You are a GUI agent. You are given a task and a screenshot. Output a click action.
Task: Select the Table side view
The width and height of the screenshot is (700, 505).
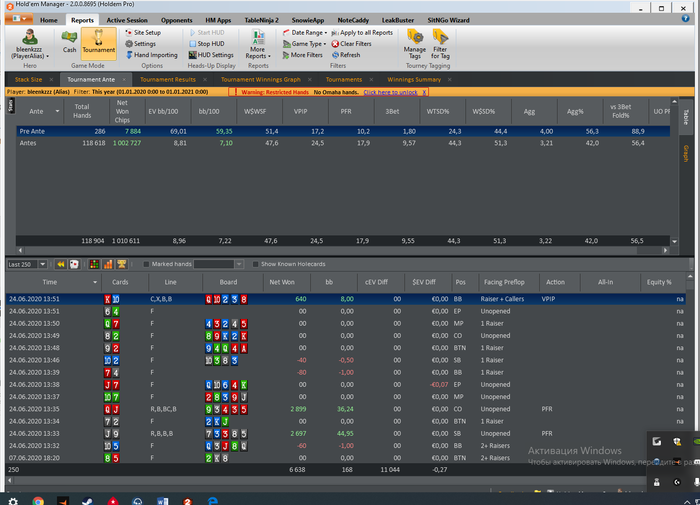click(x=686, y=117)
